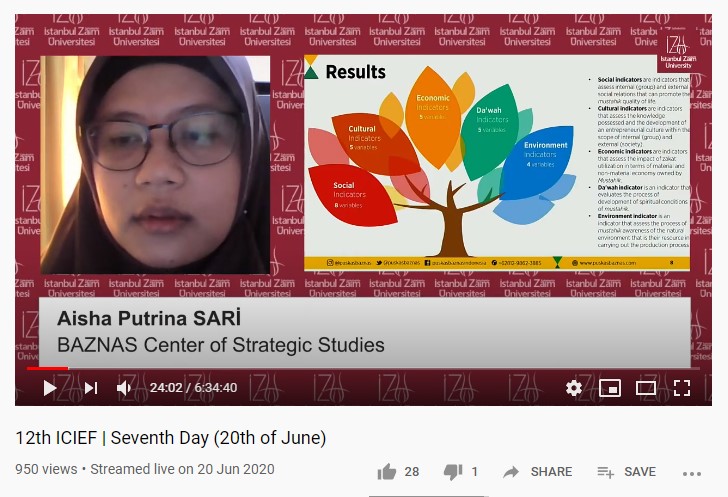The height and width of the screenshot is (497, 728).
Task: Click SAVE to add to playlist
Action: point(626,472)
